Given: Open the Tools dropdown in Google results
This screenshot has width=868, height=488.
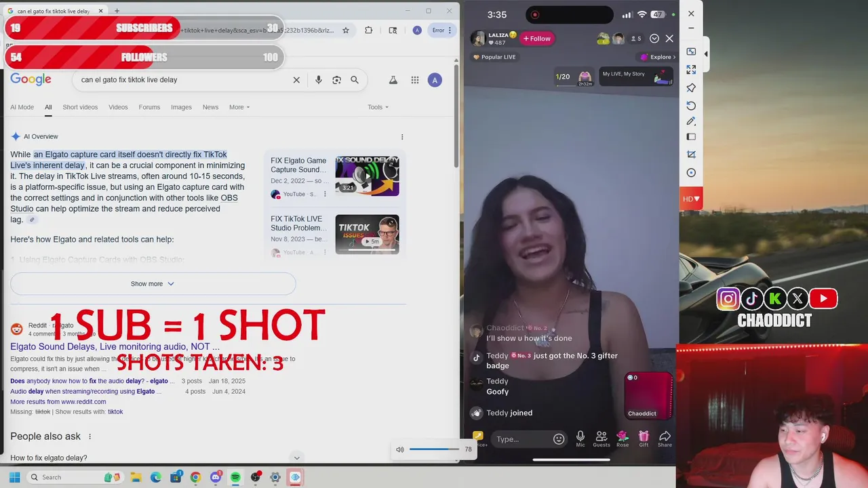Looking at the screenshot, I should (x=378, y=107).
